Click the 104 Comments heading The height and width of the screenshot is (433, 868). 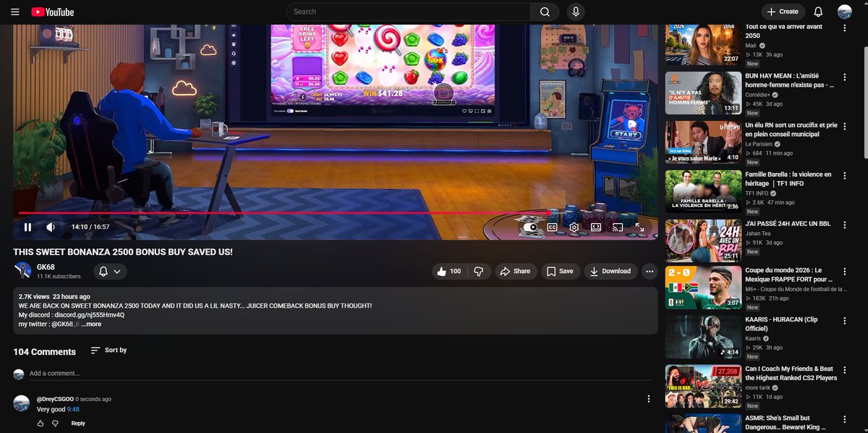[44, 352]
